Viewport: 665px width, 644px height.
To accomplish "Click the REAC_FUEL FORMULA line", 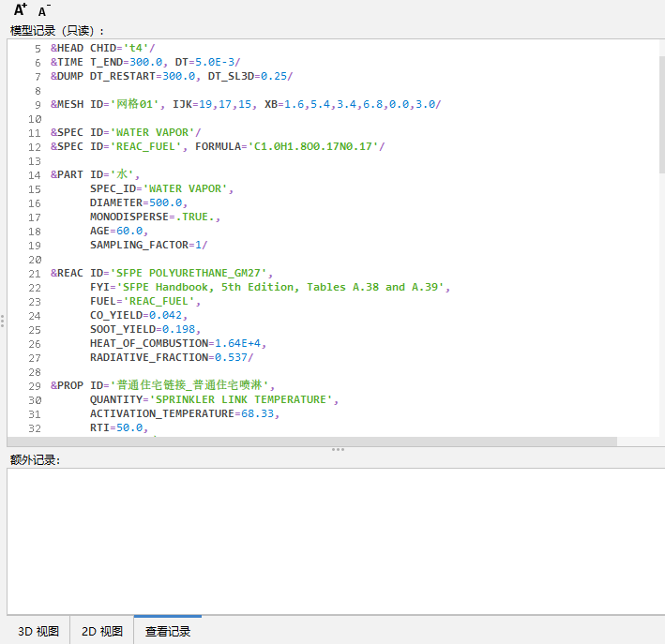I will click(217, 146).
